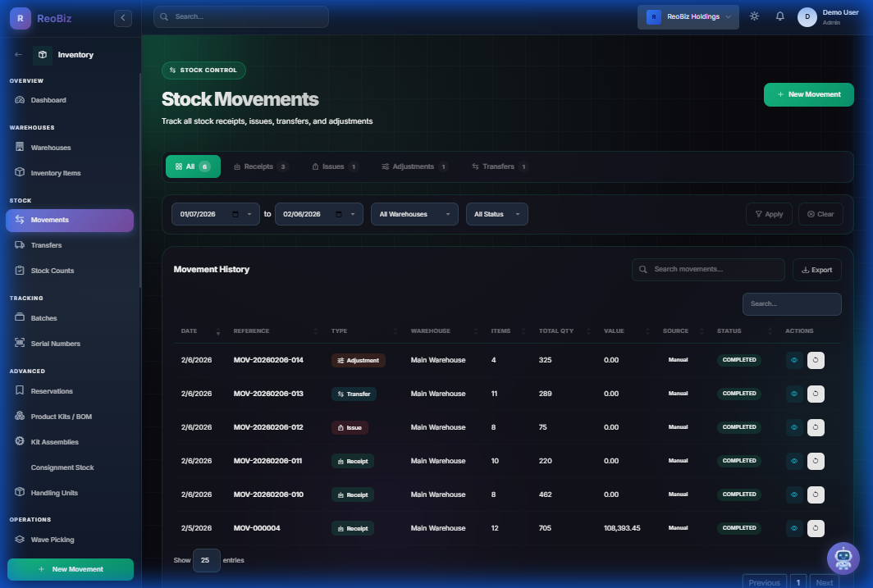View details of MOV-20260206-014 via eye icon

[793, 359]
